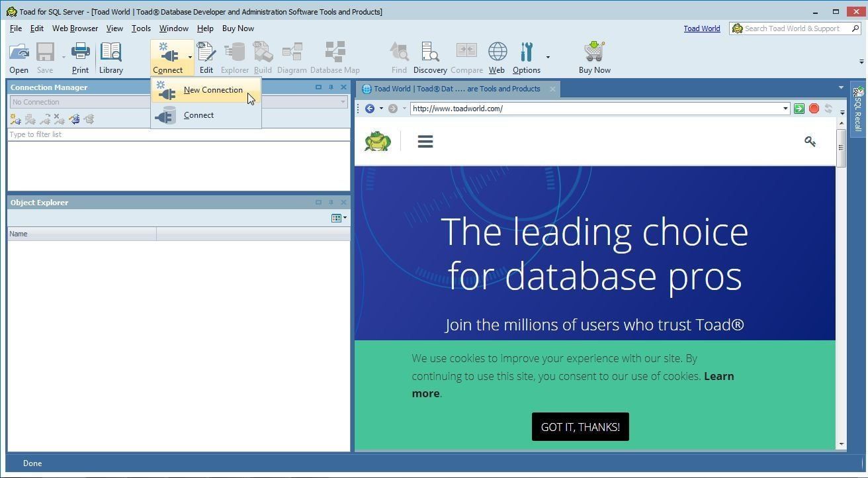The height and width of the screenshot is (478, 868).
Task: Open the File menu
Action: [16, 28]
